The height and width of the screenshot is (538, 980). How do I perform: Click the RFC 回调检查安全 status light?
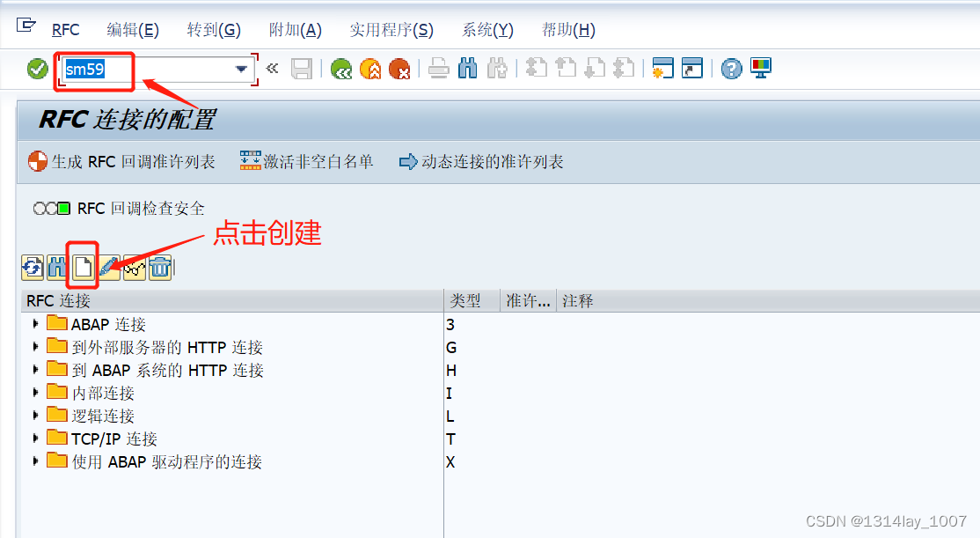51,209
